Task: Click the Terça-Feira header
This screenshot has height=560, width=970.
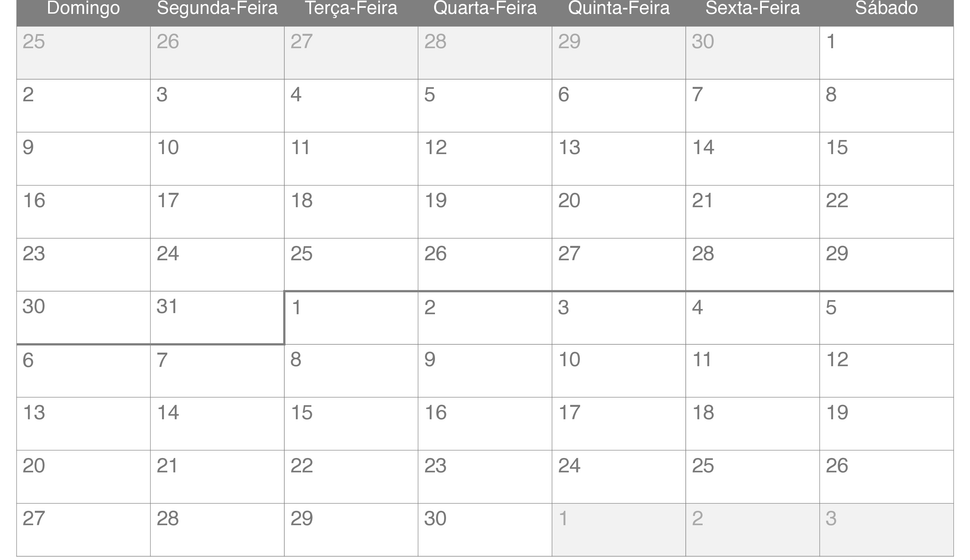Action: [351, 9]
